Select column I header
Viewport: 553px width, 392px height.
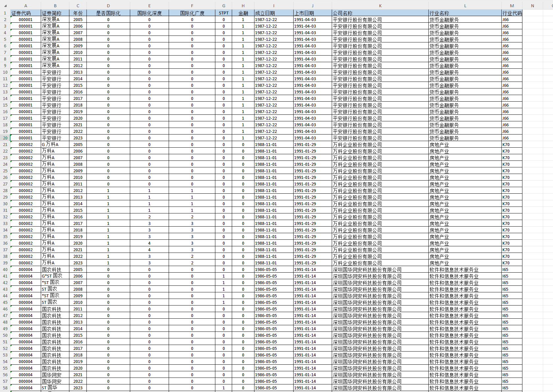click(274, 6)
